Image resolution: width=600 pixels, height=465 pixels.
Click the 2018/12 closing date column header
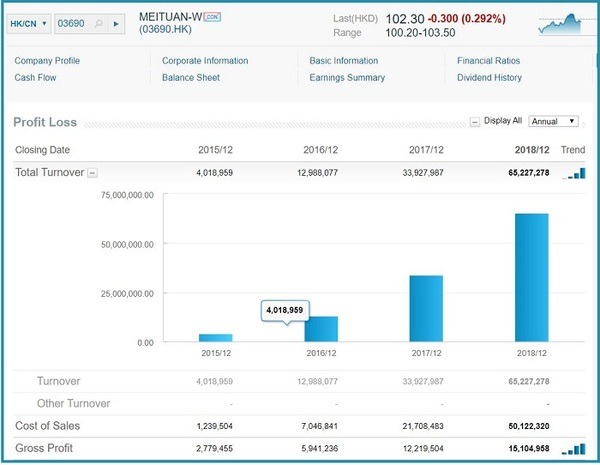(532, 150)
